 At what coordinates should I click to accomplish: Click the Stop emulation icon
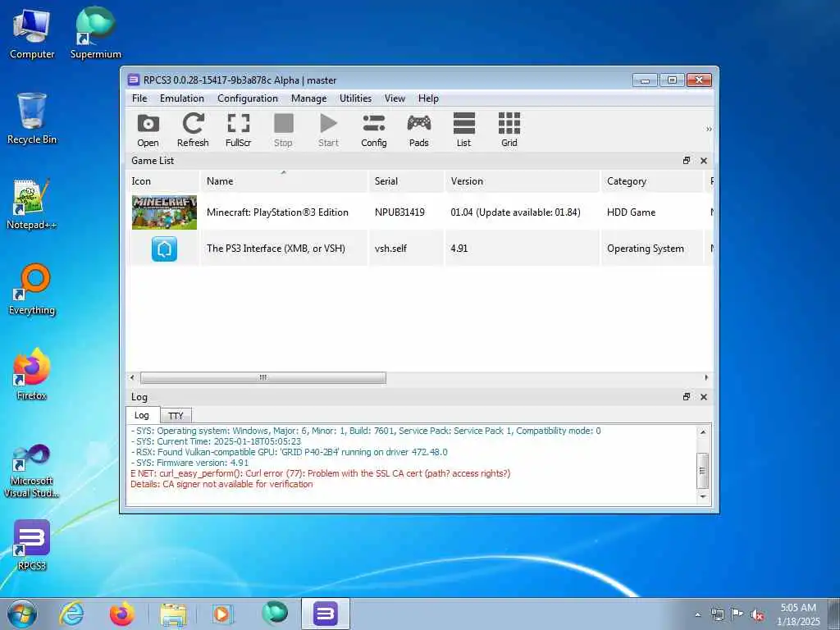click(x=283, y=130)
